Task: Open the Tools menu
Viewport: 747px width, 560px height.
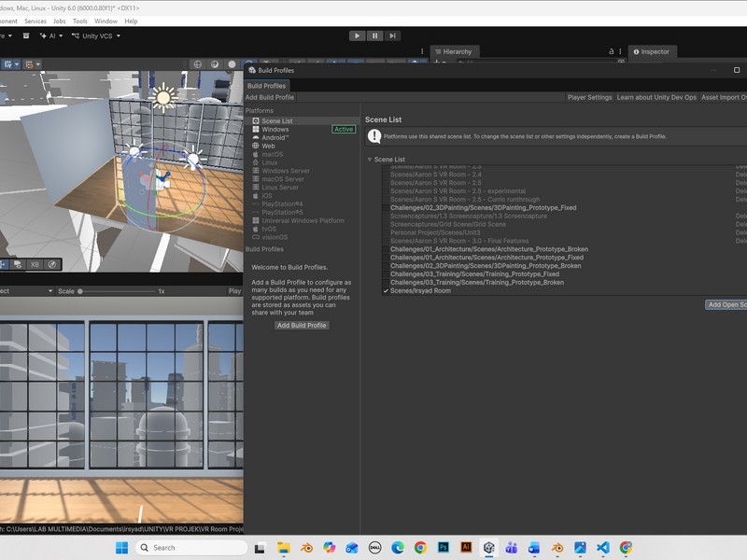Action: (x=80, y=21)
